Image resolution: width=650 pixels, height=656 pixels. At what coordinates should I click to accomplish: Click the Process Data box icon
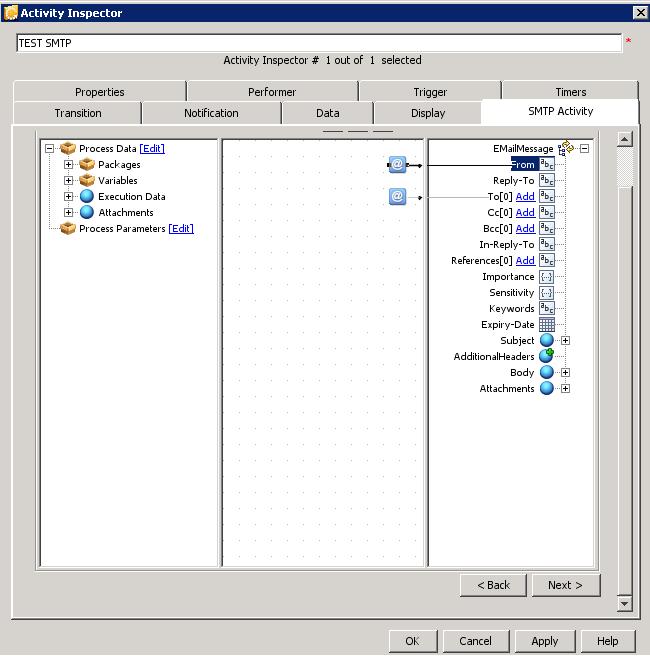click(x=68, y=148)
